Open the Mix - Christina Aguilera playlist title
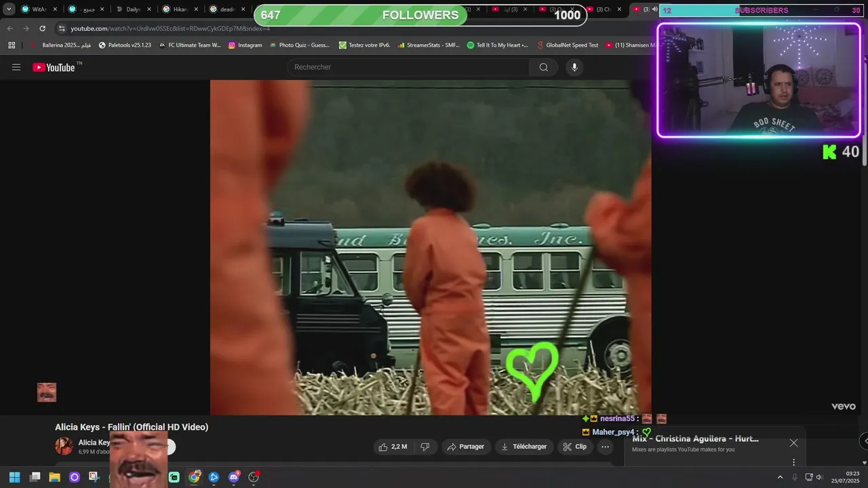Screen dimensions: 868x488 (x=695, y=439)
